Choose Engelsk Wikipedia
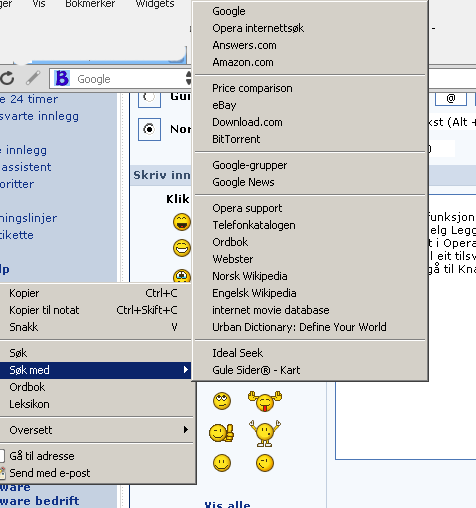The image size is (476, 508). point(310,293)
